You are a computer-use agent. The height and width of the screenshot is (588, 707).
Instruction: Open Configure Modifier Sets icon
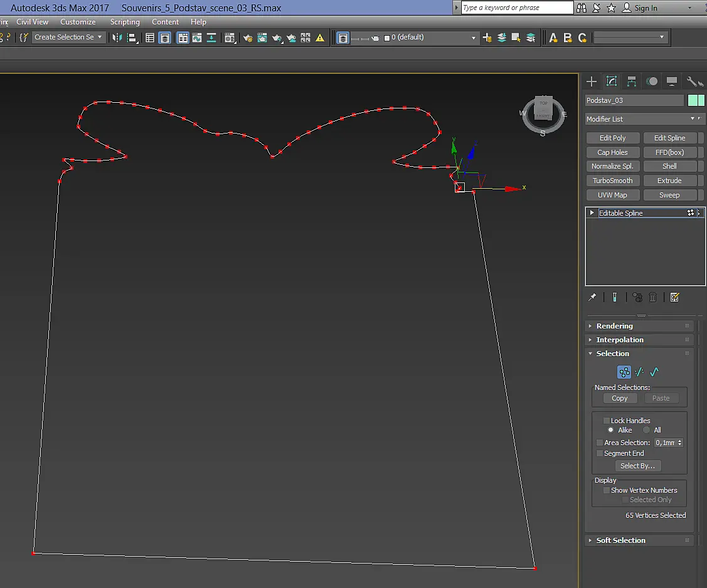(x=674, y=297)
